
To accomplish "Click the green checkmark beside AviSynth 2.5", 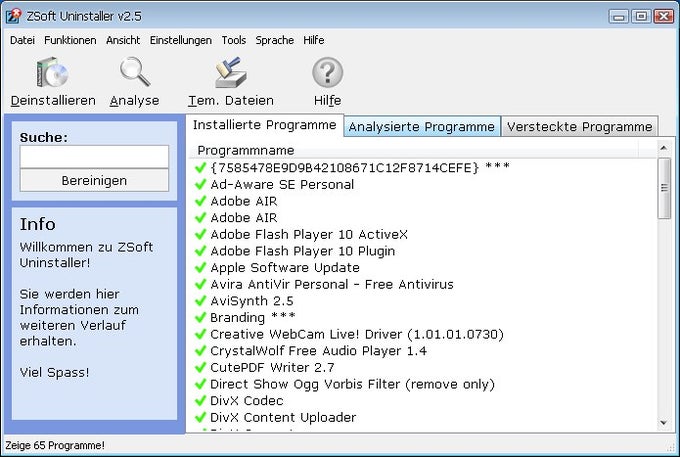I will (200, 300).
